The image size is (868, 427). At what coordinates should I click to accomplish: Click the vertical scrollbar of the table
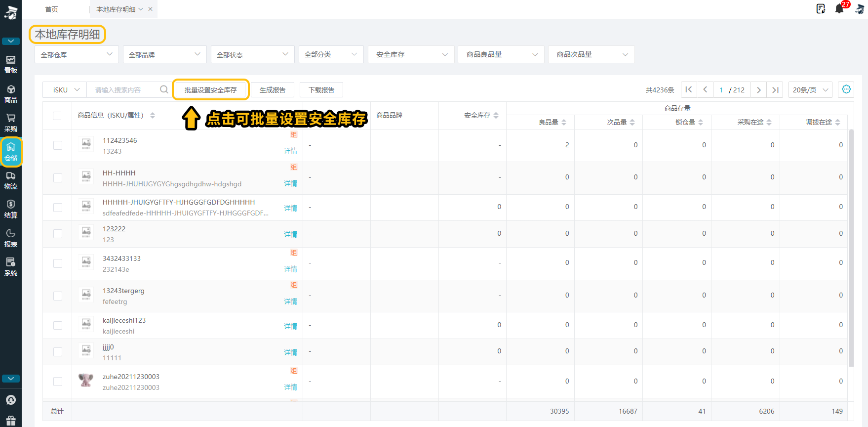pos(851,248)
